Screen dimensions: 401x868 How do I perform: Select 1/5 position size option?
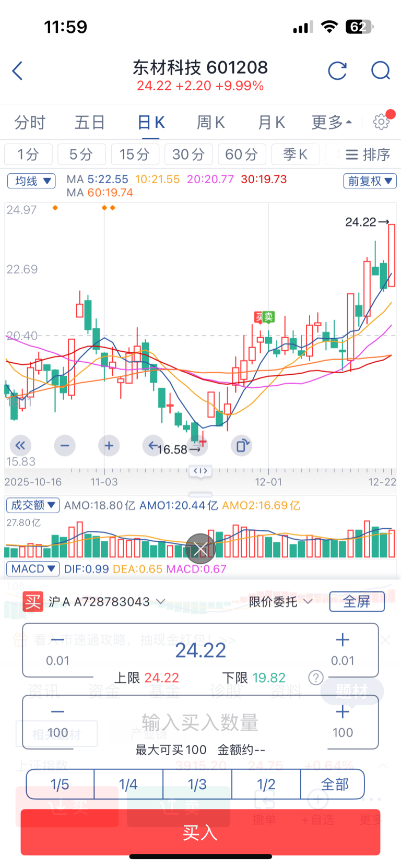[x=60, y=784]
